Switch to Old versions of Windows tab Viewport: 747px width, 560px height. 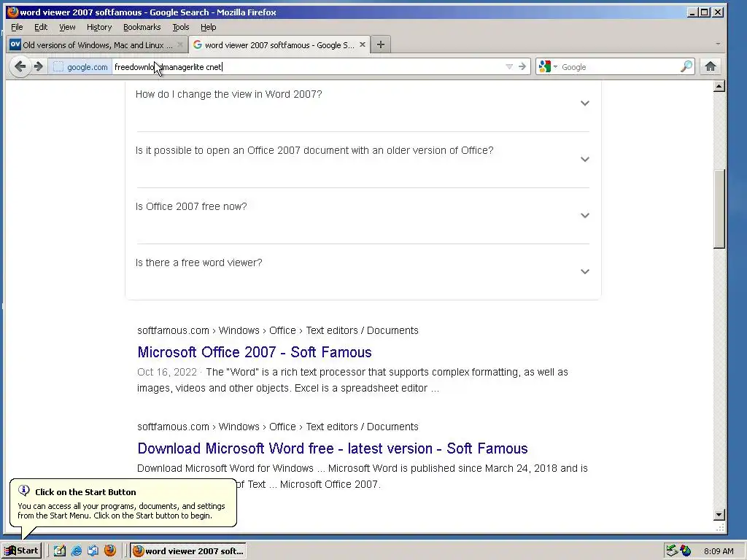(97, 44)
